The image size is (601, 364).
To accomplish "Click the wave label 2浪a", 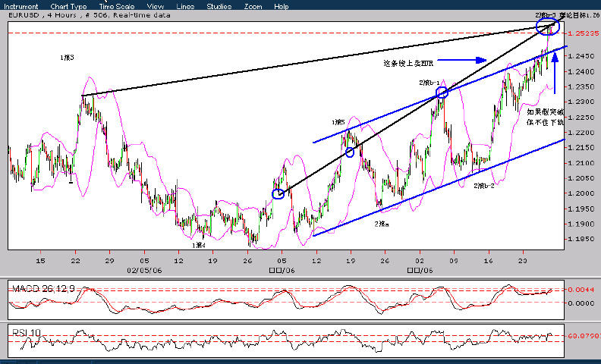I will click(382, 224).
